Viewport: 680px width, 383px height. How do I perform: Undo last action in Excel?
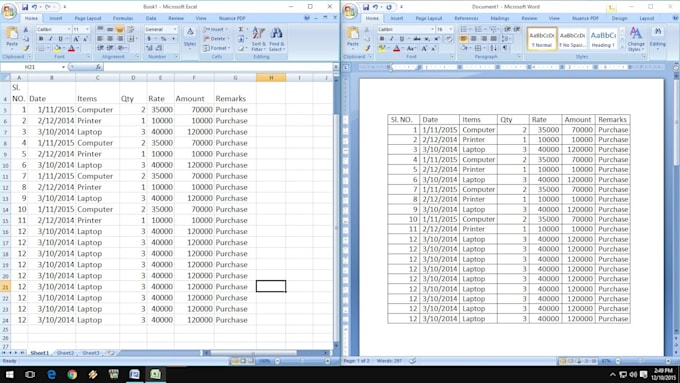(x=34, y=7)
